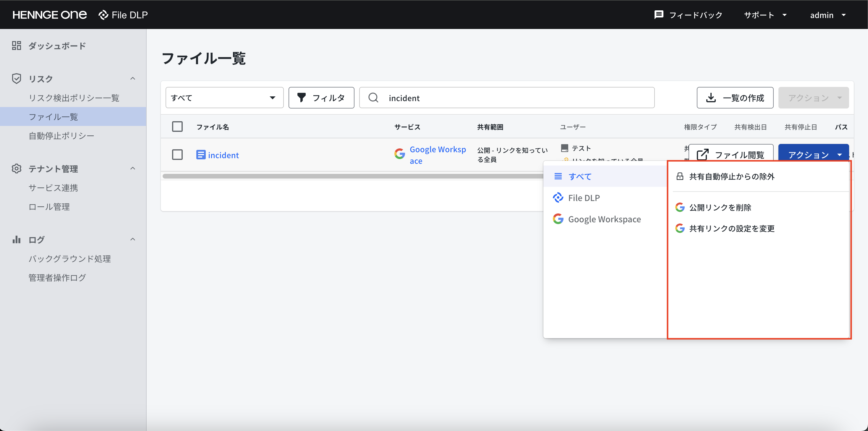Viewport: 868px width, 431px height.
Task: Collapse the ログ sidebar section
Action: click(133, 239)
